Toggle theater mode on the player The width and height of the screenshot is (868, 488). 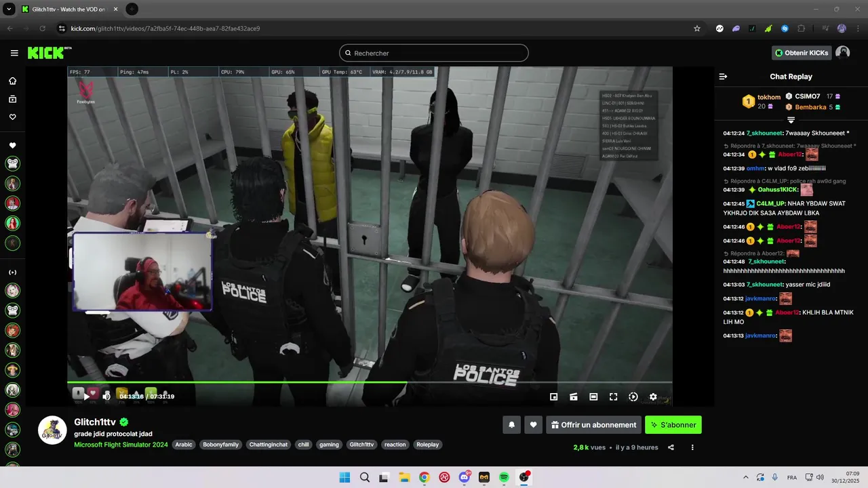(593, 397)
